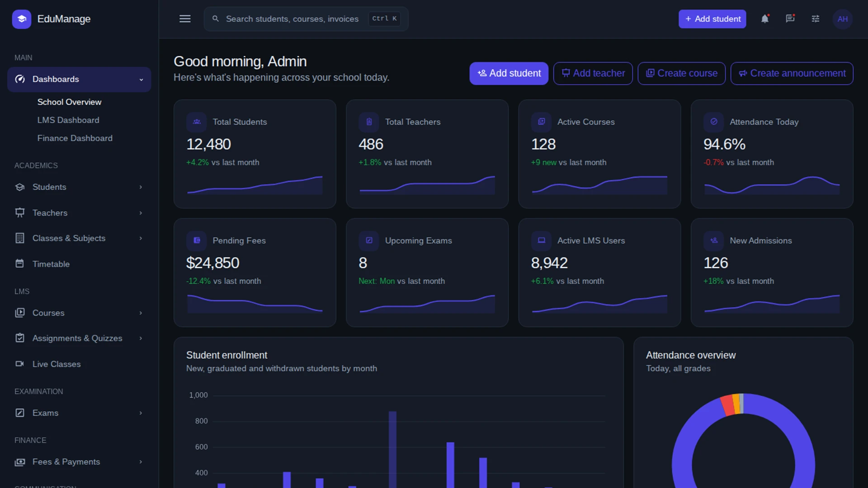Open the Finance Dashboard
This screenshot has height=488, width=868.
tap(75, 138)
